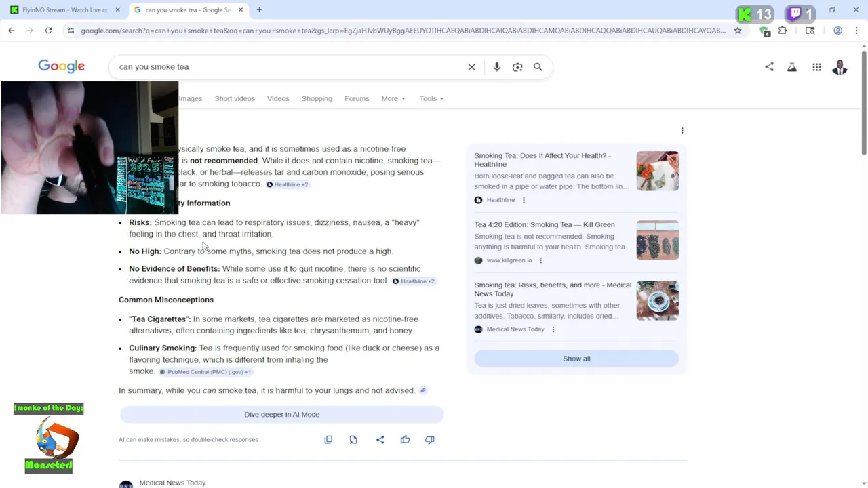Open Chrome's three-dot menu
This screenshot has width=868, height=488.
click(x=857, y=30)
